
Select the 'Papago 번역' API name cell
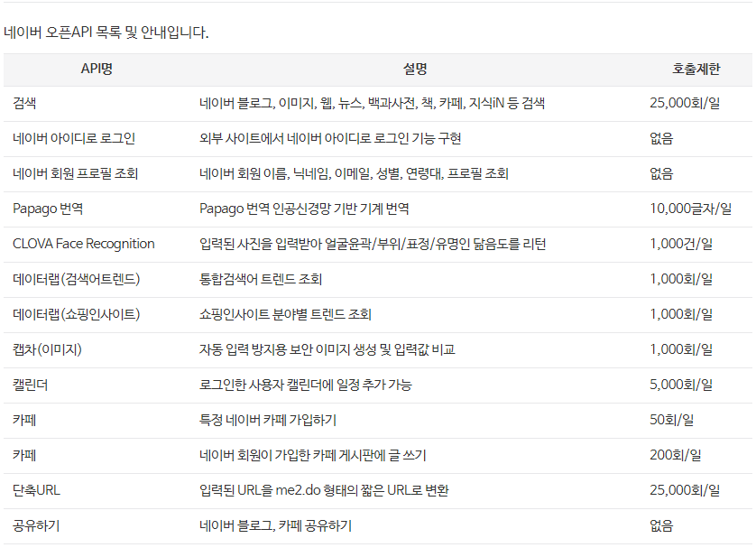click(x=48, y=209)
